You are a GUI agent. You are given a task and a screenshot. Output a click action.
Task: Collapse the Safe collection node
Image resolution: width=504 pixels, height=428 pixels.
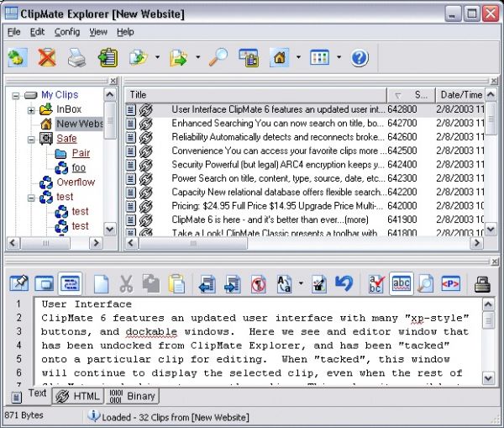point(31,139)
